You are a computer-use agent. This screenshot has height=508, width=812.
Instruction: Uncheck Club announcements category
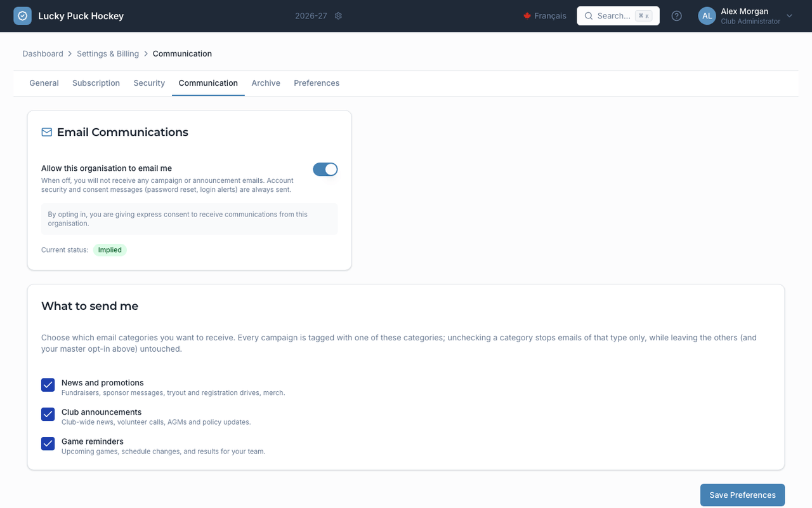[48, 414]
